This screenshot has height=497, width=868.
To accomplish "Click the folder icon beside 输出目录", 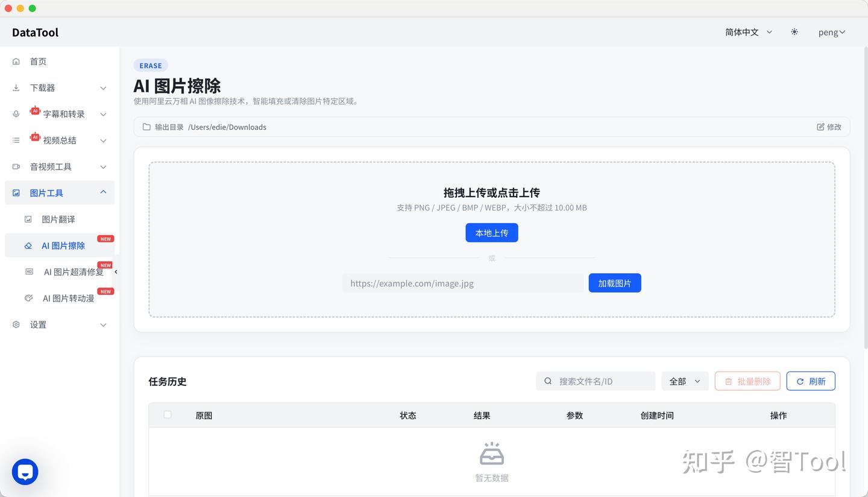I will 146,127.
